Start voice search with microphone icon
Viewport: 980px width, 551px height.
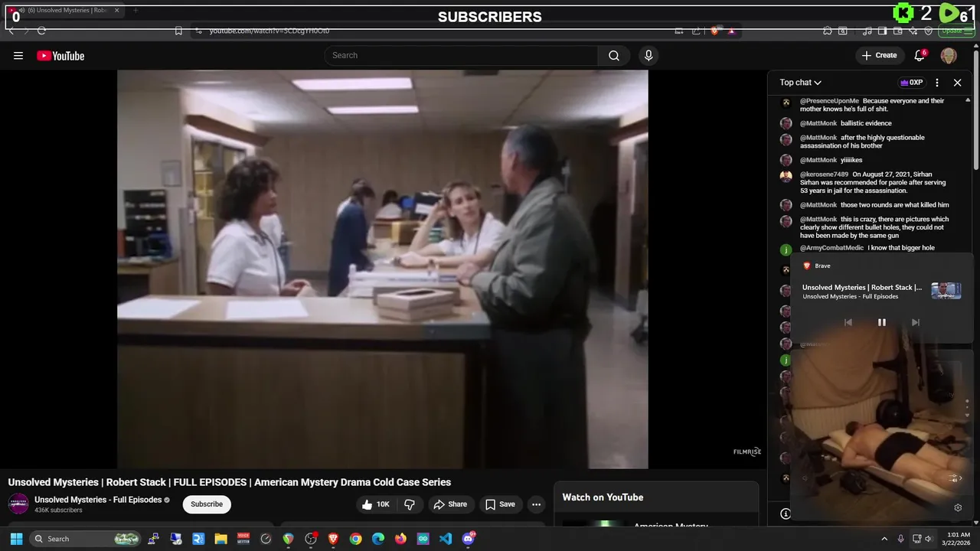648,55
